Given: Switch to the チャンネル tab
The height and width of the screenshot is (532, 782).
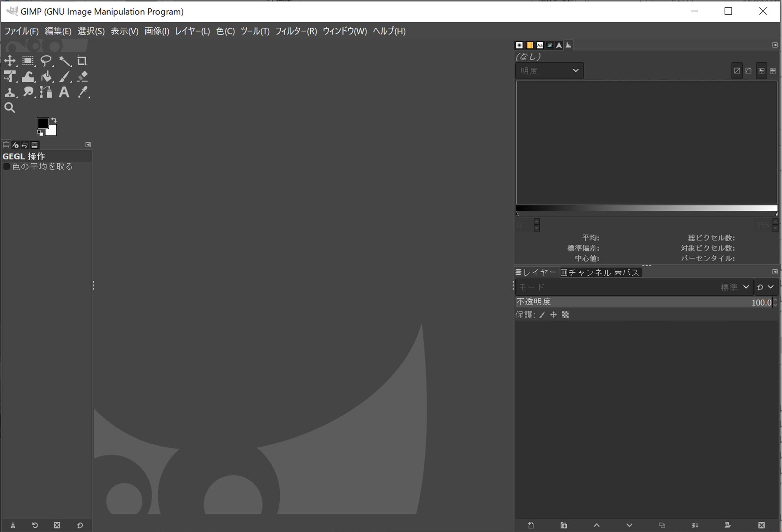Looking at the screenshot, I should (x=586, y=272).
